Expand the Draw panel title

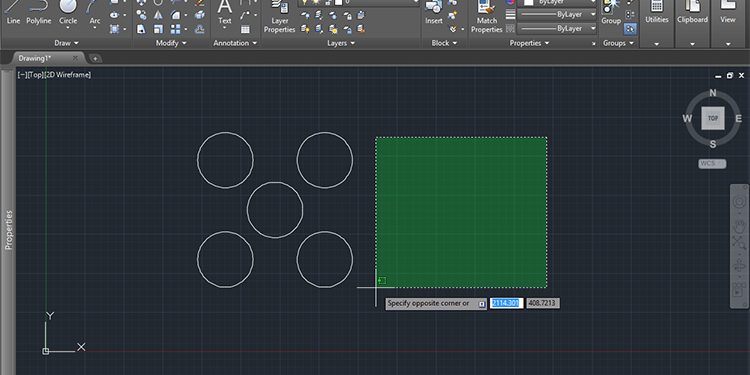66,43
